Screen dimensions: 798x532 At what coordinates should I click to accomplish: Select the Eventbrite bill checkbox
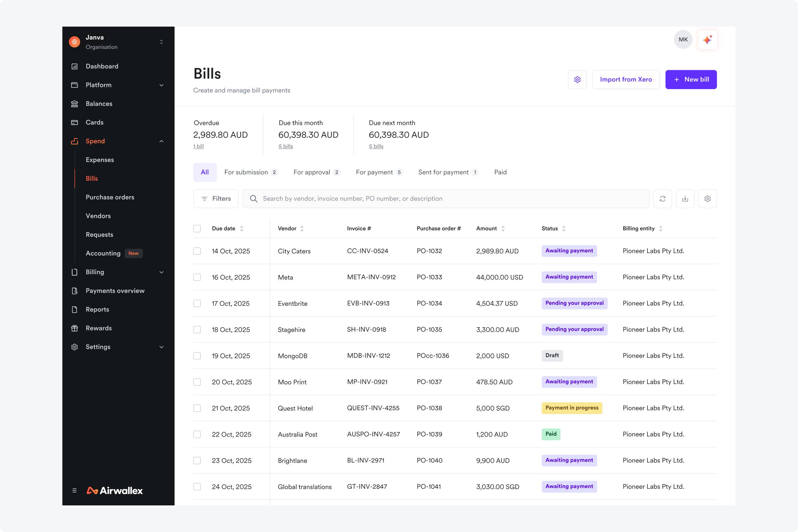(197, 303)
